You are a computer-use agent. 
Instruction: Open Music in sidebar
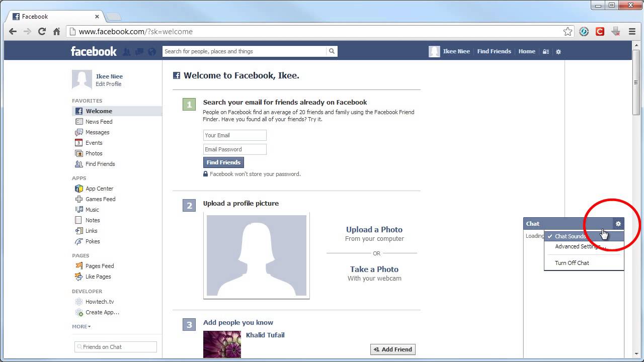click(x=92, y=210)
